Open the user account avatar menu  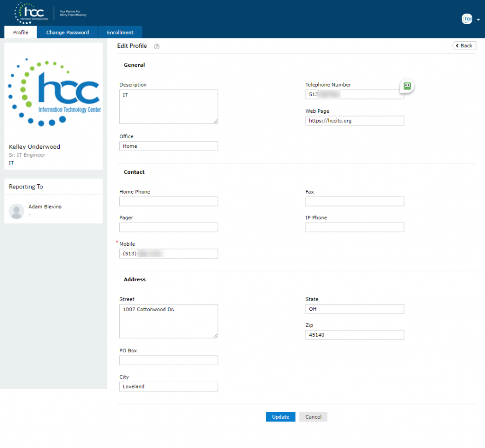pos(467,19)
